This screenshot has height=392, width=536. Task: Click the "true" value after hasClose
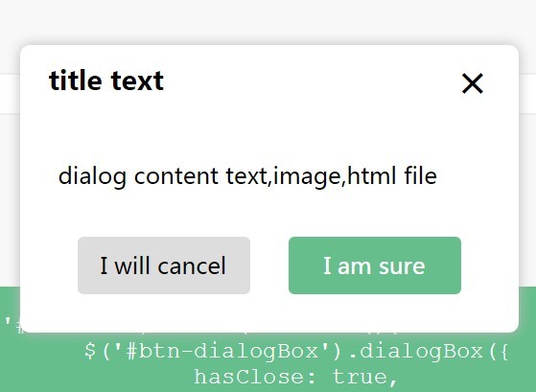click(x=359, y=377)
